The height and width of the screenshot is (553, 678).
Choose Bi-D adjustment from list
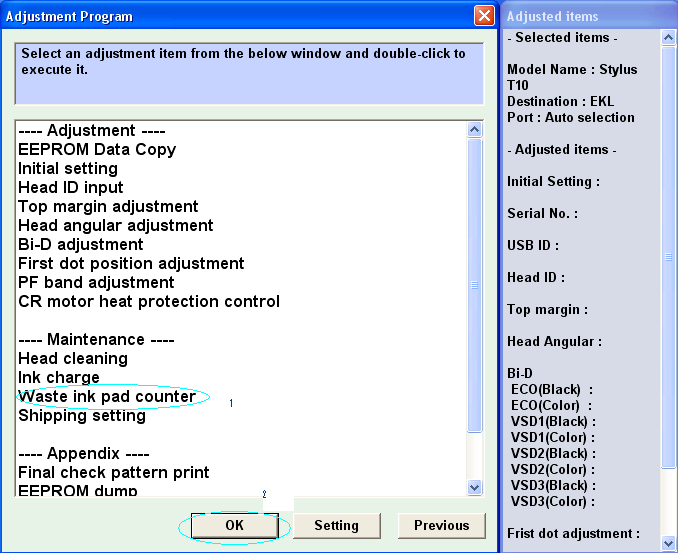(81, 244)
